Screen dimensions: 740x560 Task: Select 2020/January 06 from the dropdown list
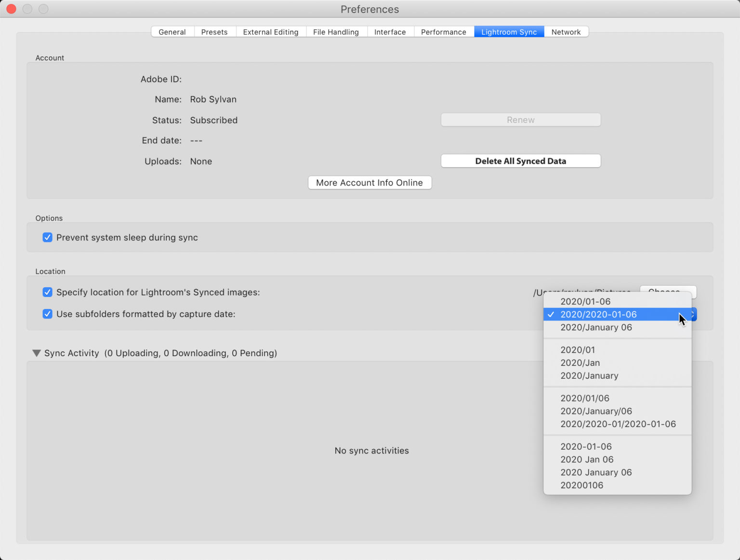pos(596,328)
